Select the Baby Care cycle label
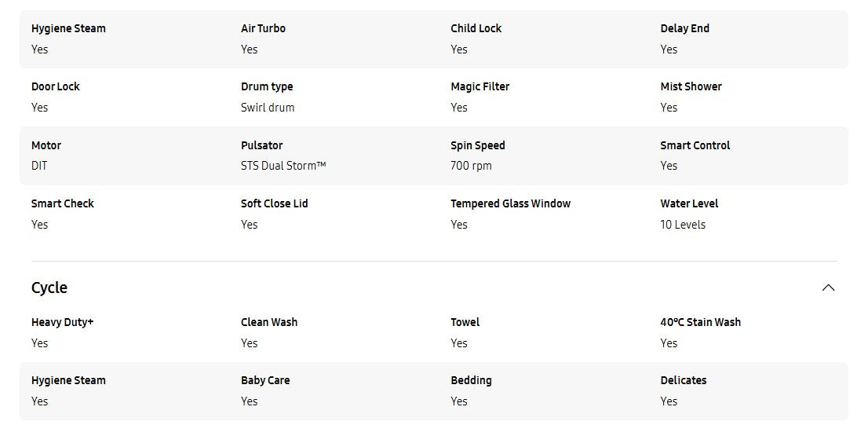 point(265,380)
